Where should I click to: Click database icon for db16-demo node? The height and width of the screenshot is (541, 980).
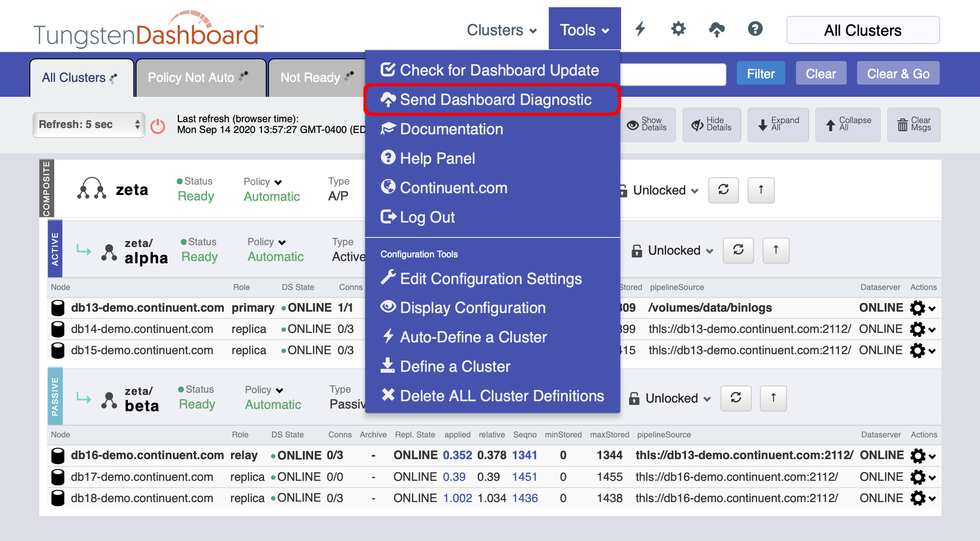click(58, 456)
